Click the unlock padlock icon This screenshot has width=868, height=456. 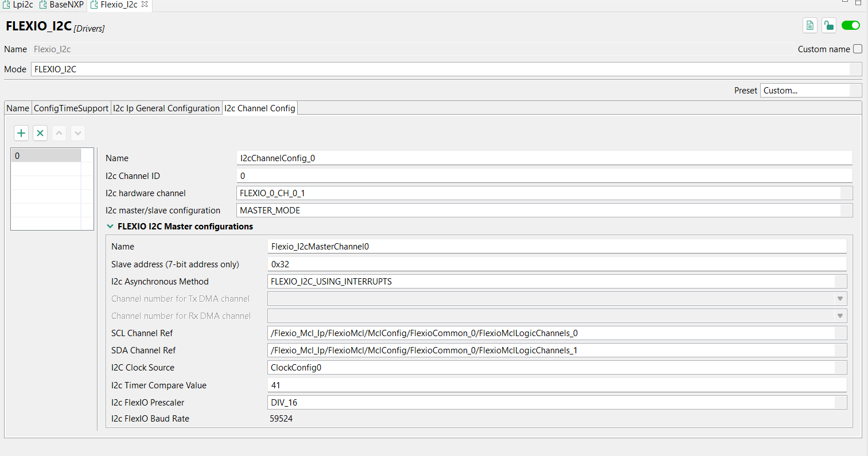pos(828,25)
